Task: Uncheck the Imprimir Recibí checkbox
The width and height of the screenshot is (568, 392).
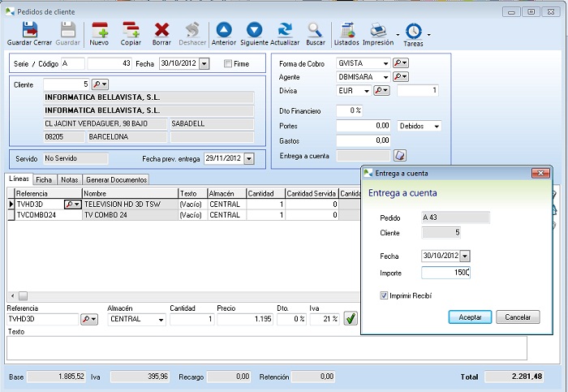Action: (384, 295)
